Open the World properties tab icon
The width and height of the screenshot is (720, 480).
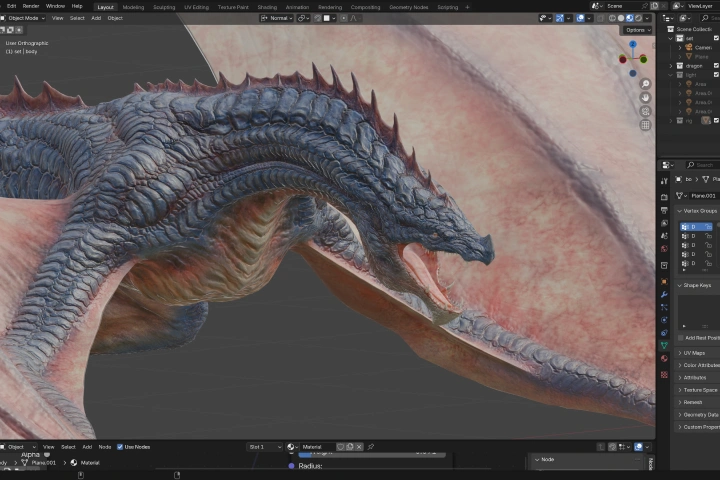664,248
